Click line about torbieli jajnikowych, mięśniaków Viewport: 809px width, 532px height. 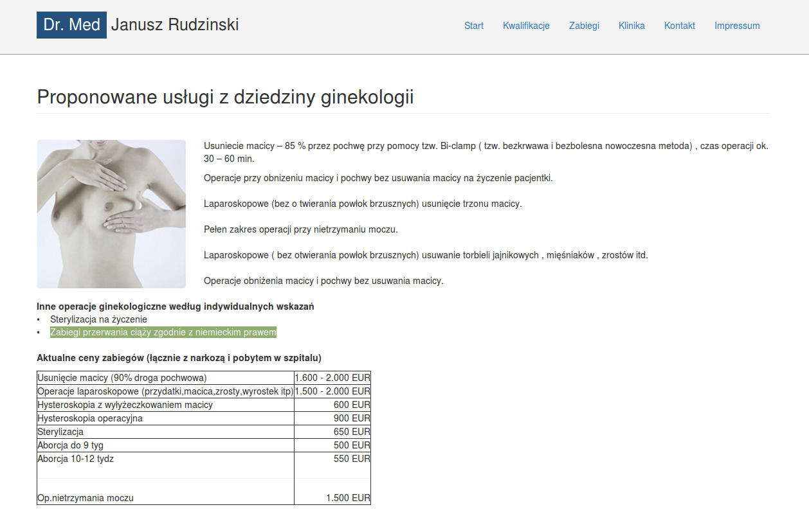(x=426, y=255)
